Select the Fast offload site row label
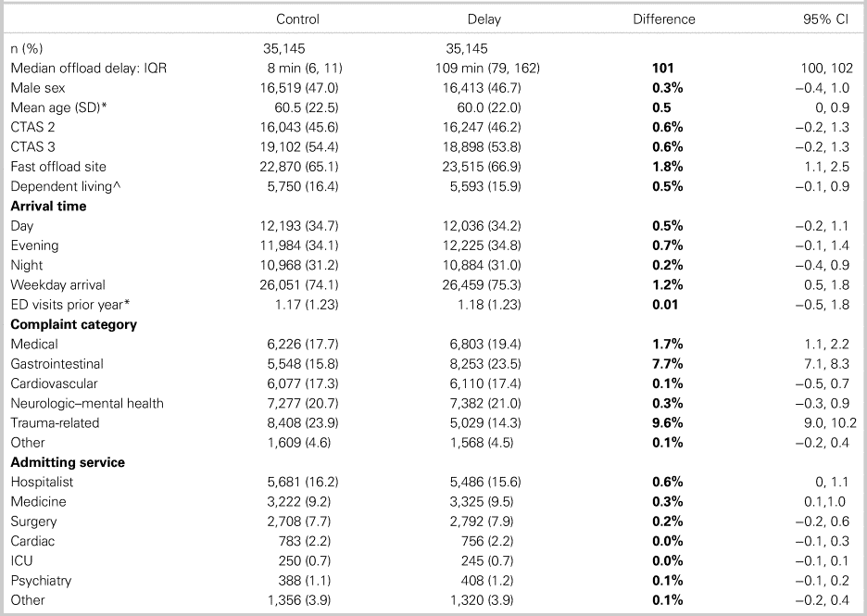 coord(58,167)
